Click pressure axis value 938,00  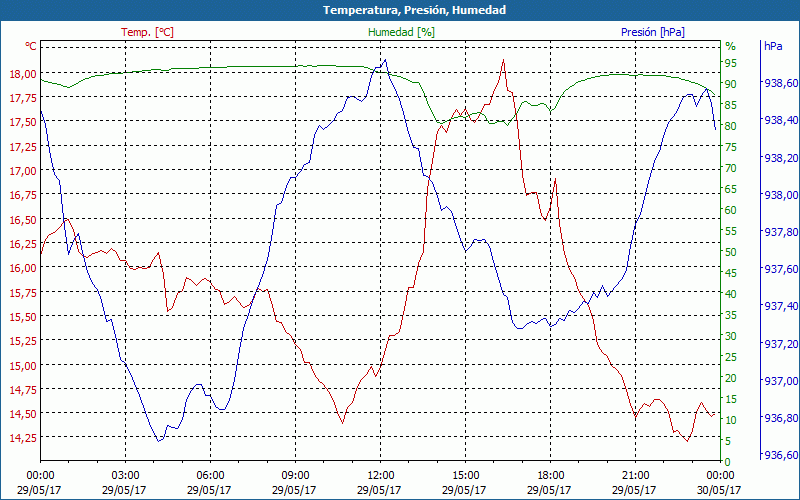click(x=779, y=195)
